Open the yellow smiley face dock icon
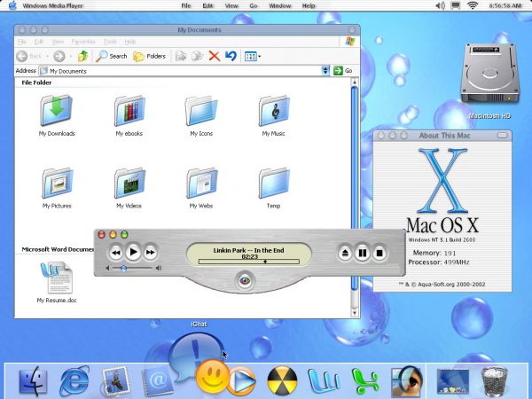 [213, 376]
